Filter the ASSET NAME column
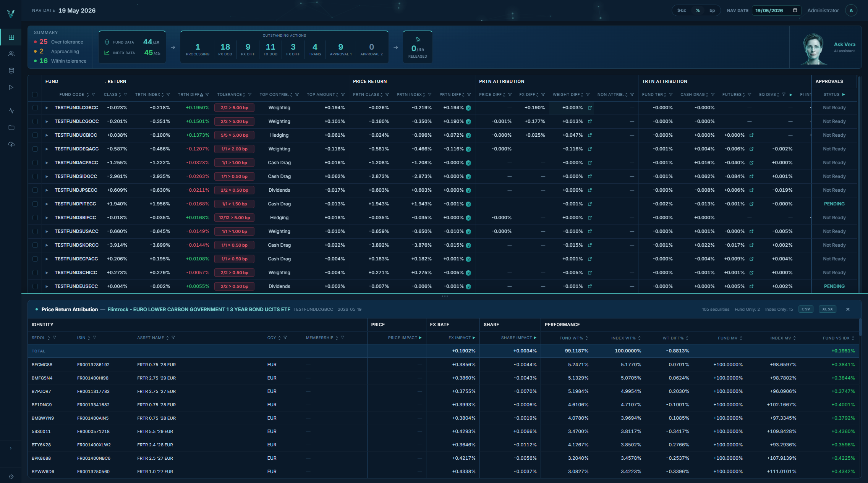Screen dimensions: 868x483 pos(173,338)
